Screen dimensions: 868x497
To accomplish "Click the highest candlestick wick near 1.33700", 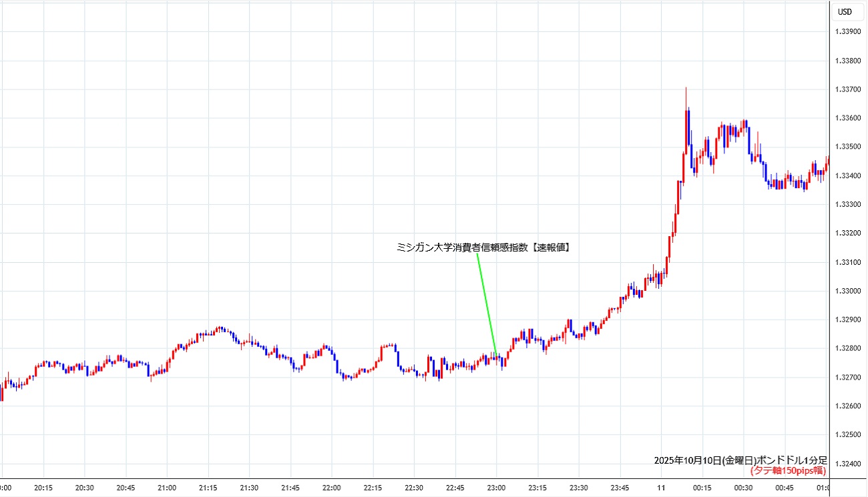I will click(686, 90).
